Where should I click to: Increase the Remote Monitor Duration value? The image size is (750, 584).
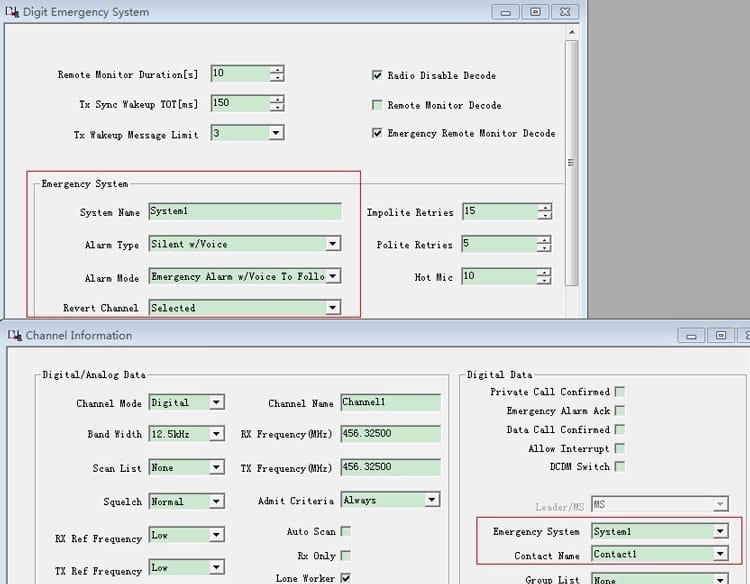[x=277, y=70]
